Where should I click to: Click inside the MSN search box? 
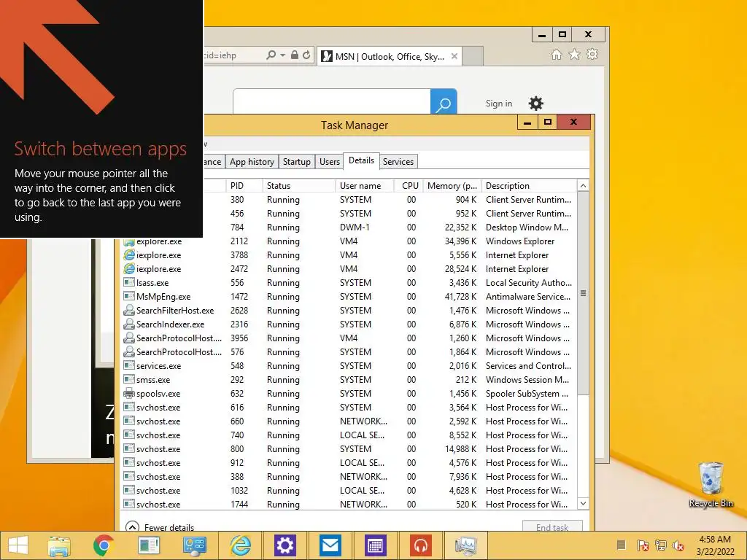(332, 101)
